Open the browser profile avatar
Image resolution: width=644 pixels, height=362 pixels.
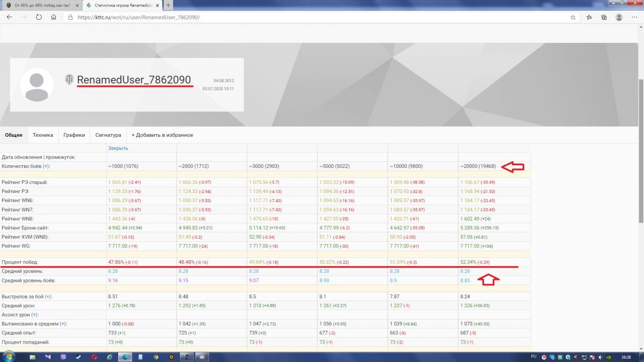[619, 17]
